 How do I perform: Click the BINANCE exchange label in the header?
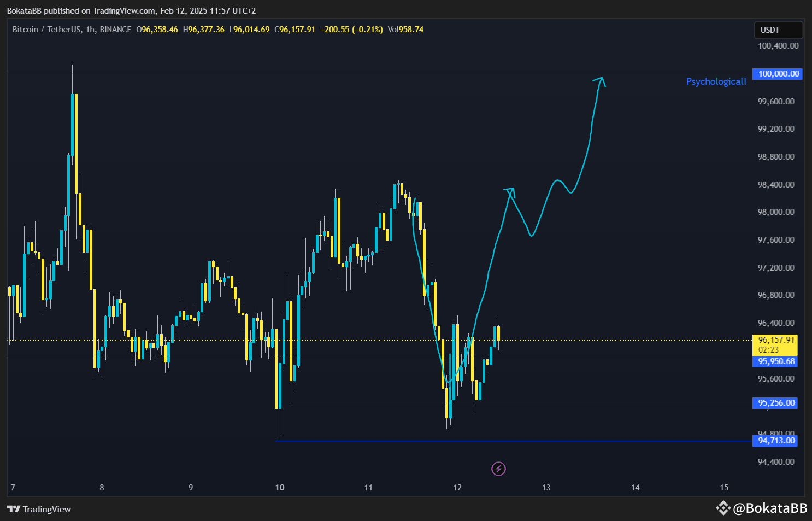(115, 30)
